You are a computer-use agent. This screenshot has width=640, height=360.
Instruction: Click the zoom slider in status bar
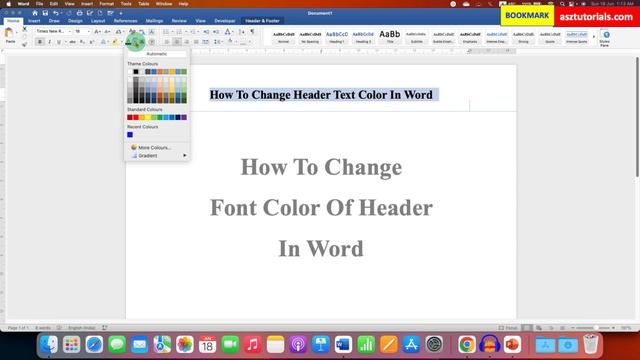pos(593,328)
